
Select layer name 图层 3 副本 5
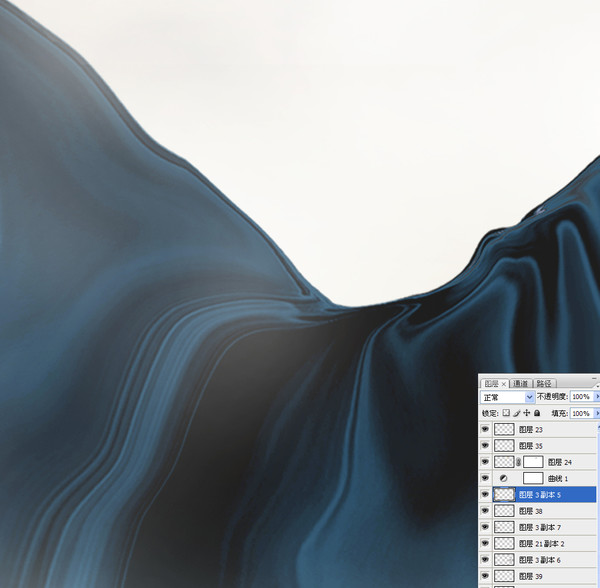click(540, 495)
